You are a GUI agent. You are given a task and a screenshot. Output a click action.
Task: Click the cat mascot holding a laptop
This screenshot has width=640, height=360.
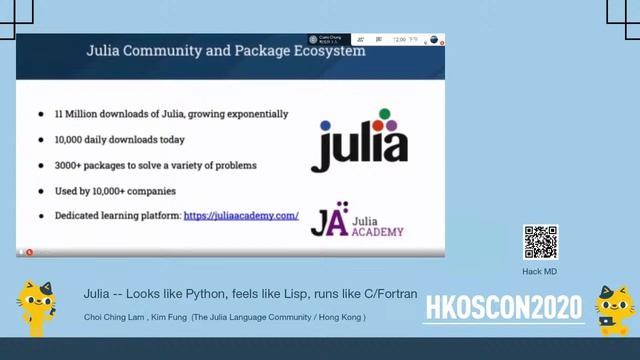coord(615,311)
